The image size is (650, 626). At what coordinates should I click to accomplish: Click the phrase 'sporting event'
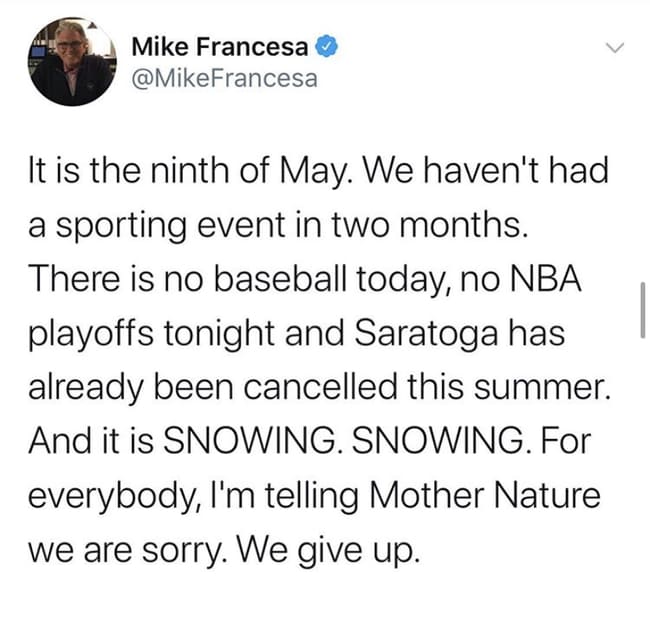[170, 226]
